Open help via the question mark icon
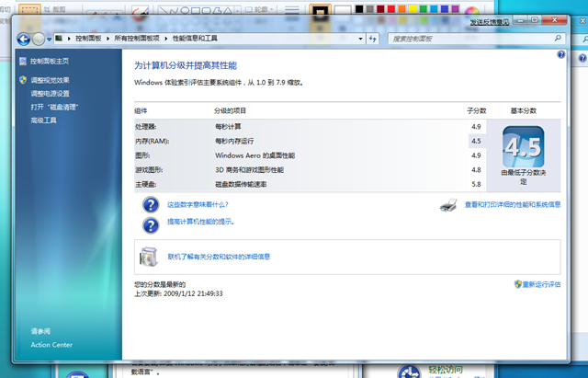This screenshot has width=588, height=378. point(561,54)
